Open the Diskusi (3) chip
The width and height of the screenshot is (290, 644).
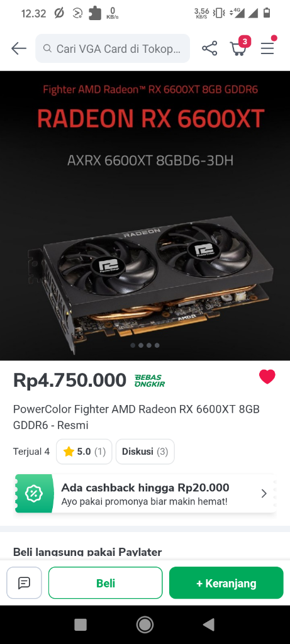click(145, 452)
